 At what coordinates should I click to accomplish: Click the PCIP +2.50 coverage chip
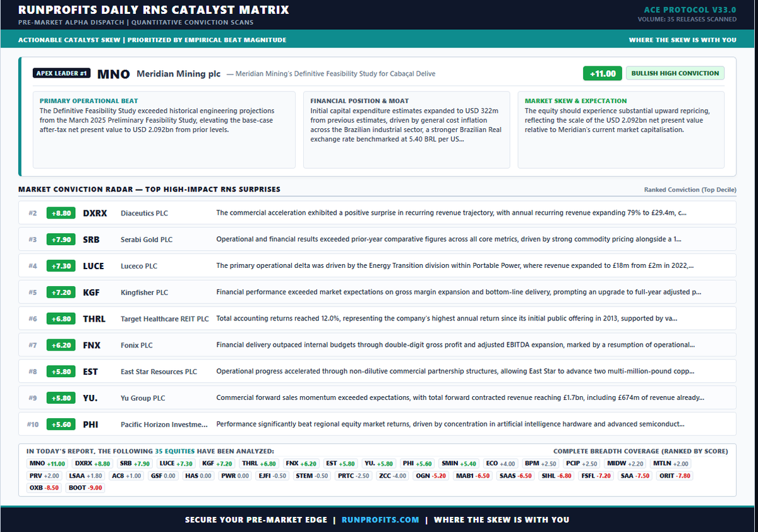pos(581,464)
